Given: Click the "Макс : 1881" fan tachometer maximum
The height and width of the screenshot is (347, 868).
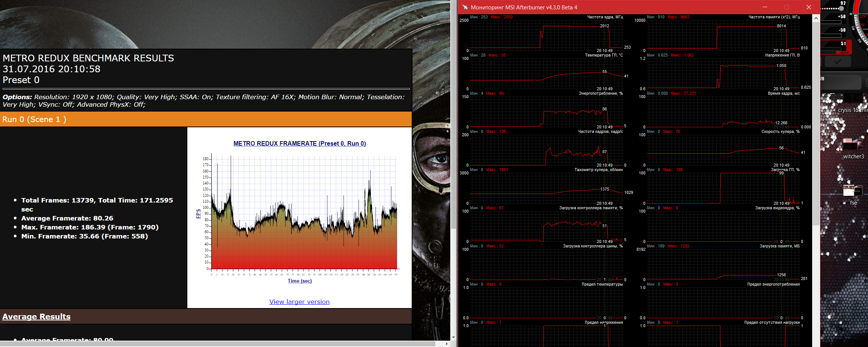Looking at the screenshot, I should [x=497, y=170].
